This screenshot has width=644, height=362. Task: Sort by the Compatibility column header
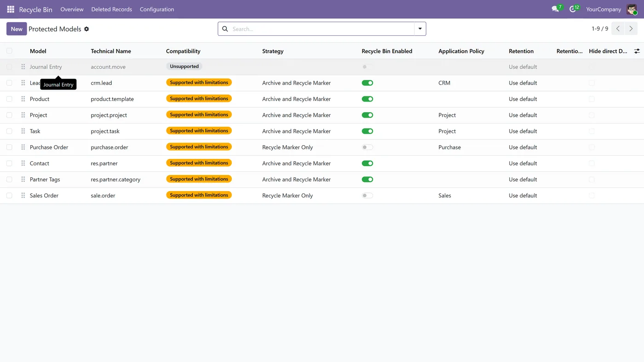point(183,51)
